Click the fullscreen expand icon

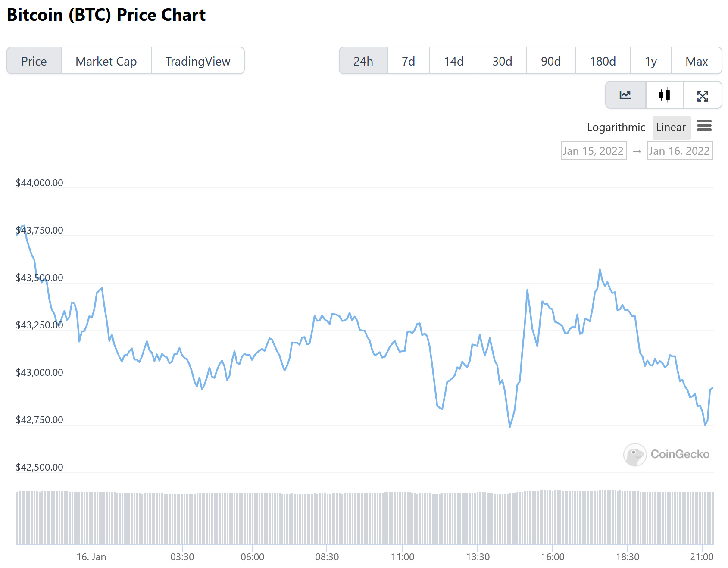pos(703,96)
